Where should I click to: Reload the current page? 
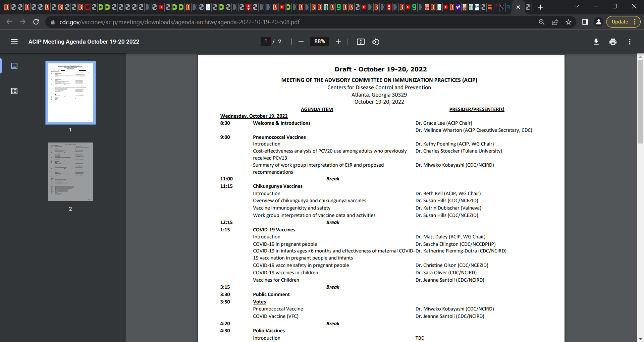(36, 22)
